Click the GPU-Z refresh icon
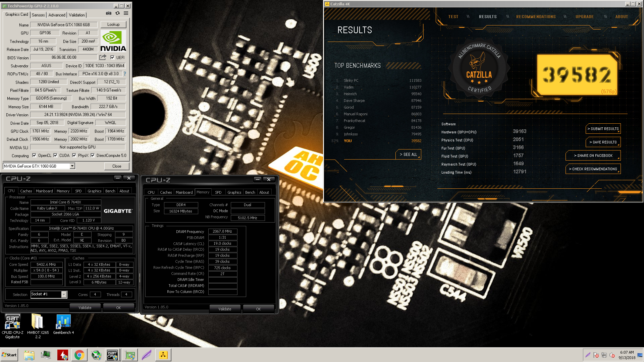This screenshot has width=644, height=362. pyautogui.click(x=117, y=13)
